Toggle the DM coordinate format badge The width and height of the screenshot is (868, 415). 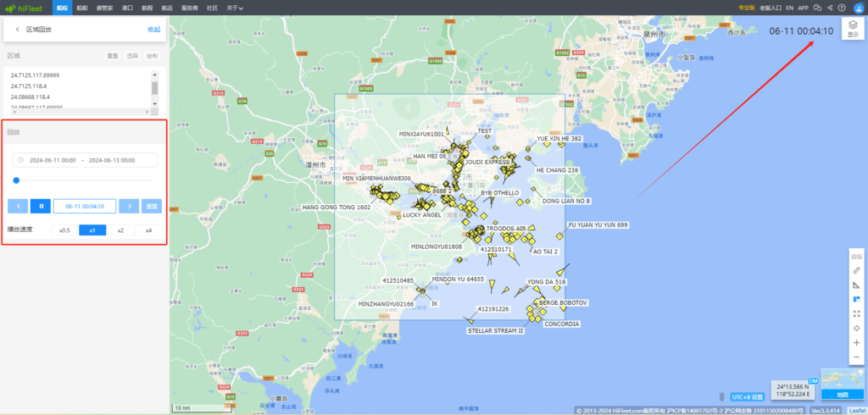(x=813, y=380)
